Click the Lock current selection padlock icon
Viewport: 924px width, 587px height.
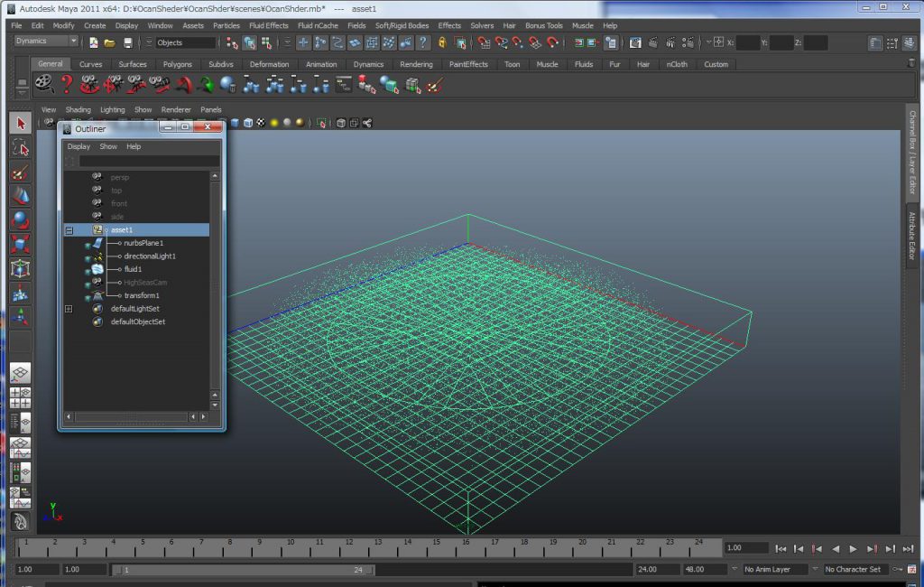click(442, 42)
